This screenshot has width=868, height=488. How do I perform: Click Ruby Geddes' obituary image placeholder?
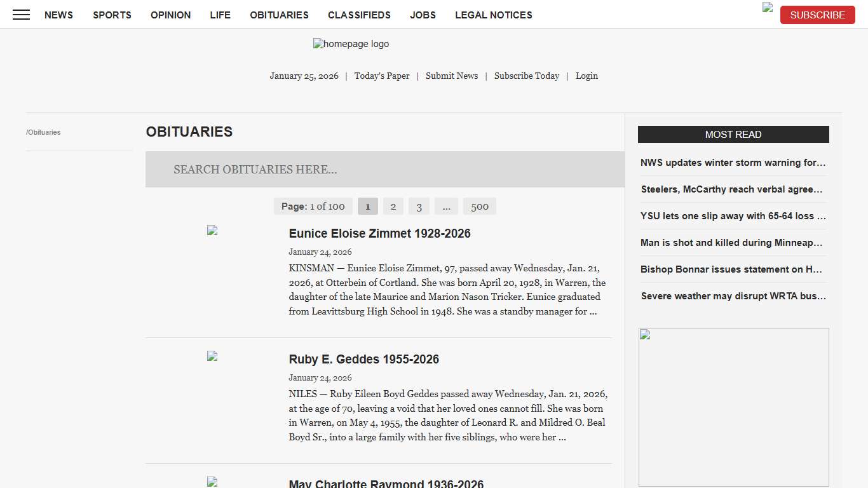pos(212,356)
